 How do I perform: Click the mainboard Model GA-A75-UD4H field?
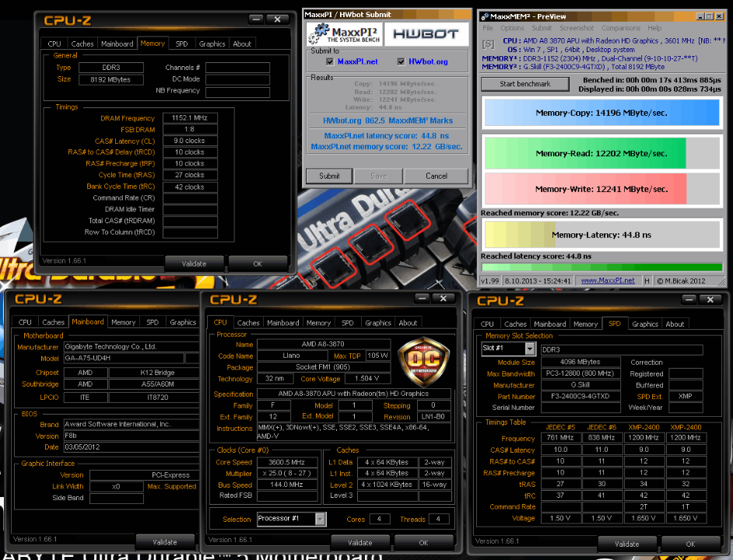[124, 358]
